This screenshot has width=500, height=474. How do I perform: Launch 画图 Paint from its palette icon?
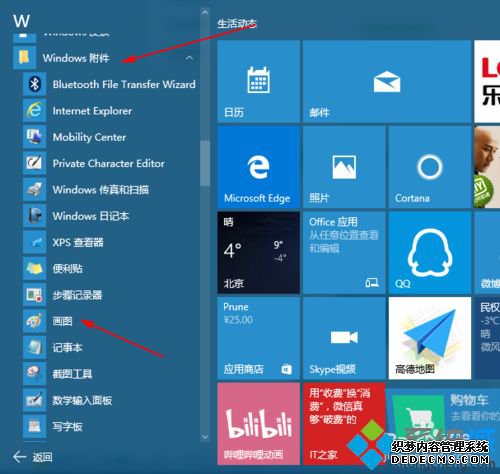click(x=34, y=321)
